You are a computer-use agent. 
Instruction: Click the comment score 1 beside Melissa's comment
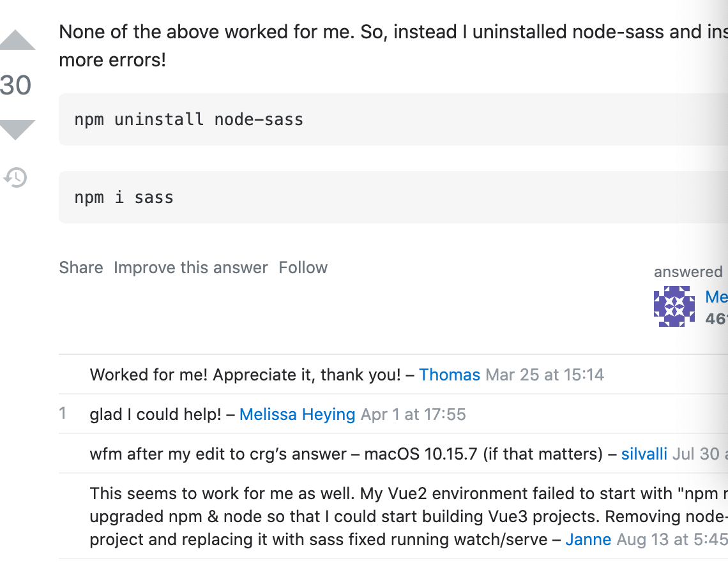[x=63, y=414]
